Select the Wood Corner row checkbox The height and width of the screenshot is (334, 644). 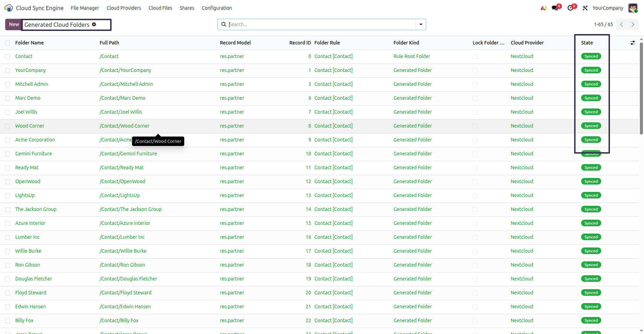(8, 126)
